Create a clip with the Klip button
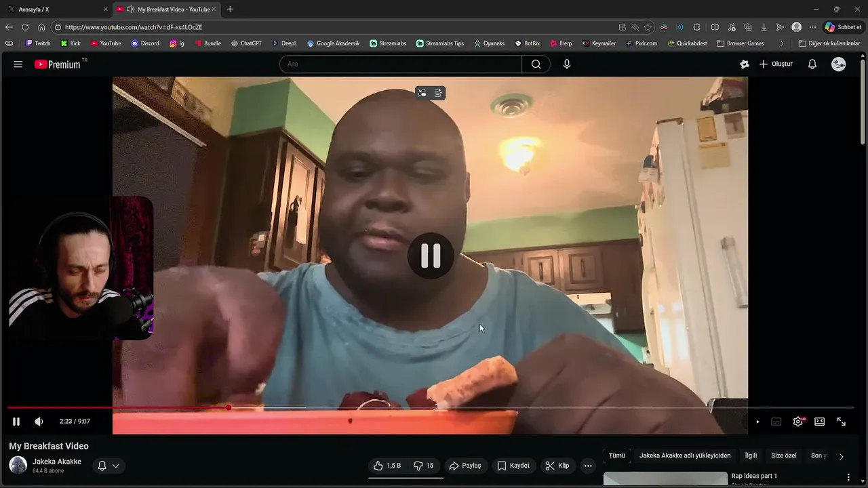This screenshot has height=488, width=868. pyautogui.click(x=557, y=466)
